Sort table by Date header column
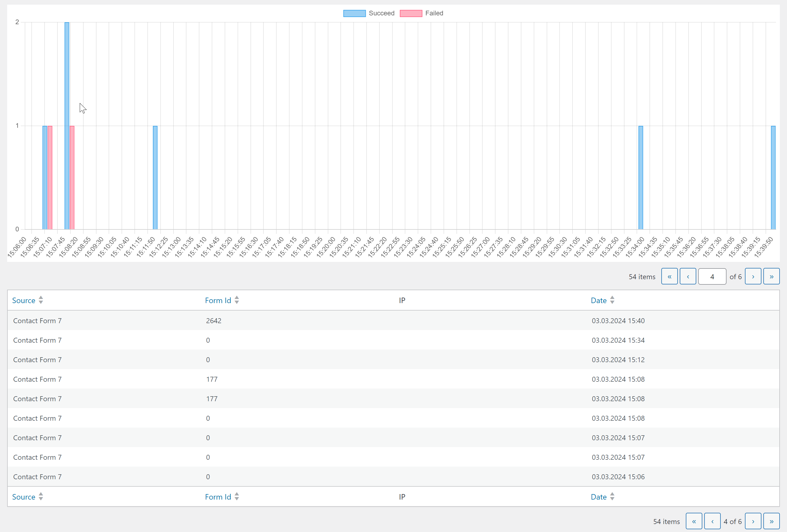 point(598,300)
